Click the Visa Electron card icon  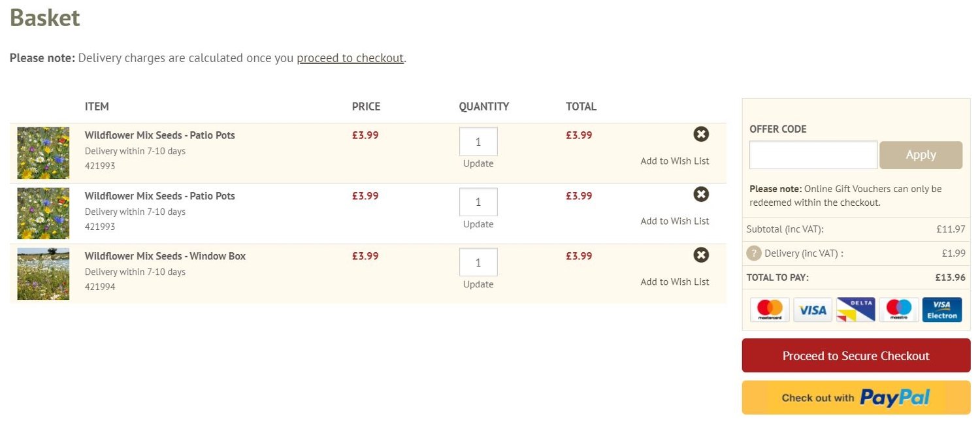click(942, 310)
